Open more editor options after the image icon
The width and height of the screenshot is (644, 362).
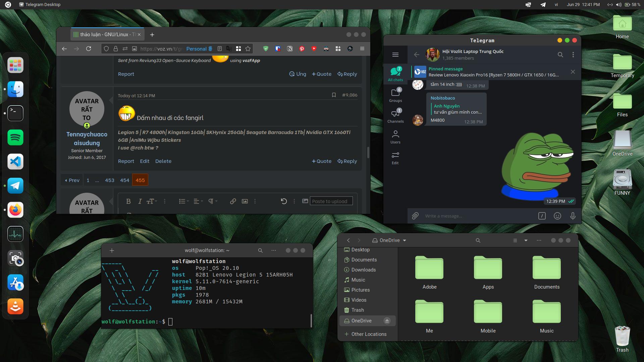click(x=255, y=201)
